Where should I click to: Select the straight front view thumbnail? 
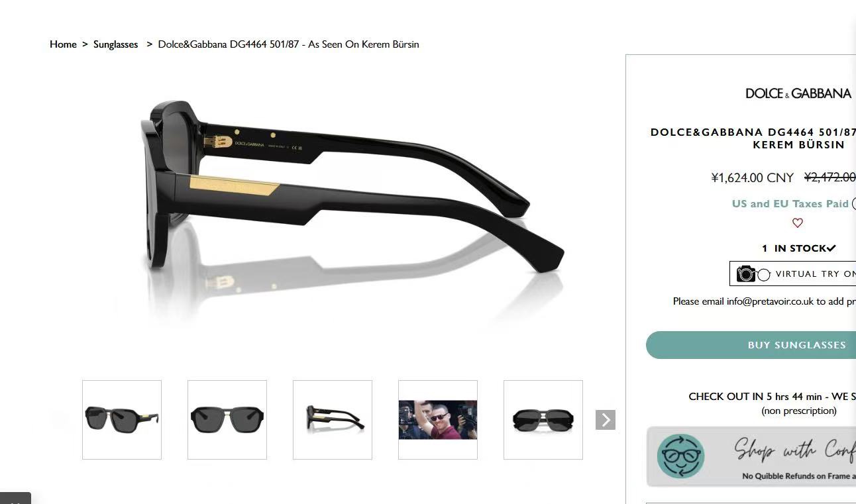(x=227, y=420)
